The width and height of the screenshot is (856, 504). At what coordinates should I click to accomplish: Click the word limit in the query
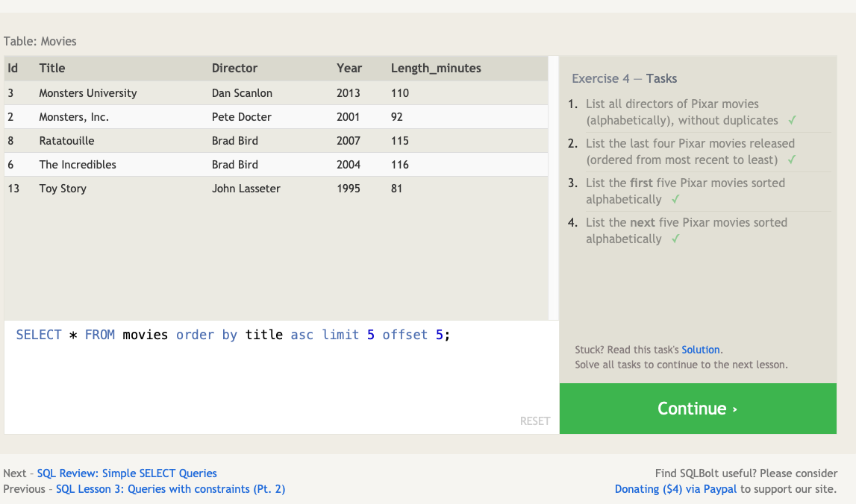point(340,335)
